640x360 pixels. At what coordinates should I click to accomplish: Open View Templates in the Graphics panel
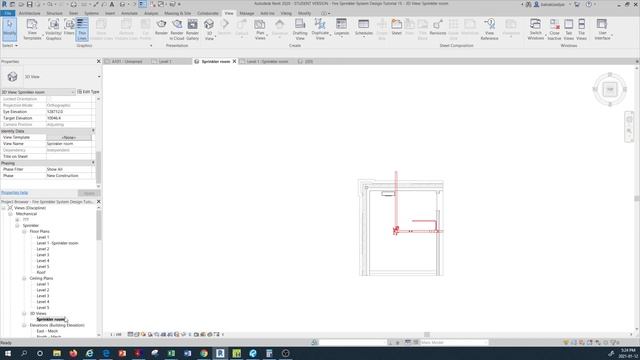point(32,29)
